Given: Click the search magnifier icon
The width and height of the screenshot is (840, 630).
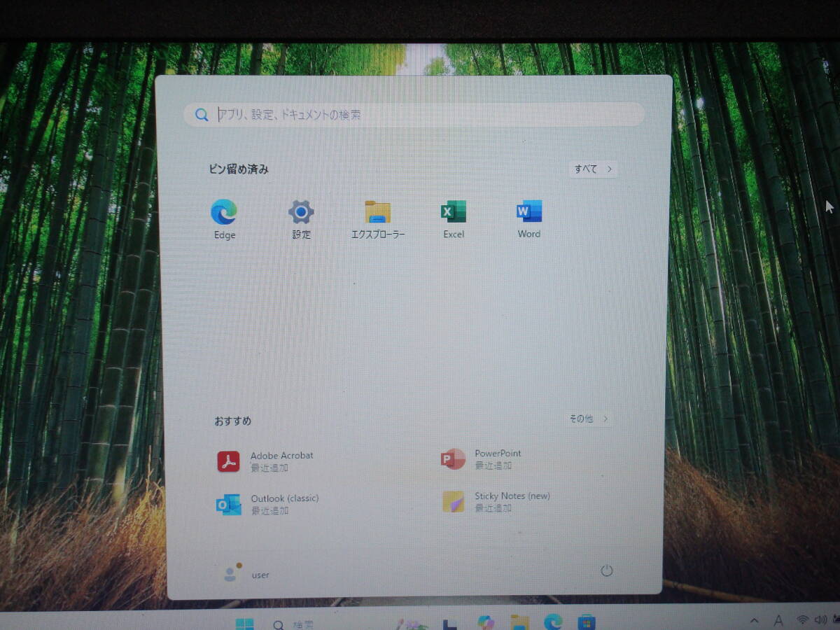Looking at the screenshot, I should 201,114.
